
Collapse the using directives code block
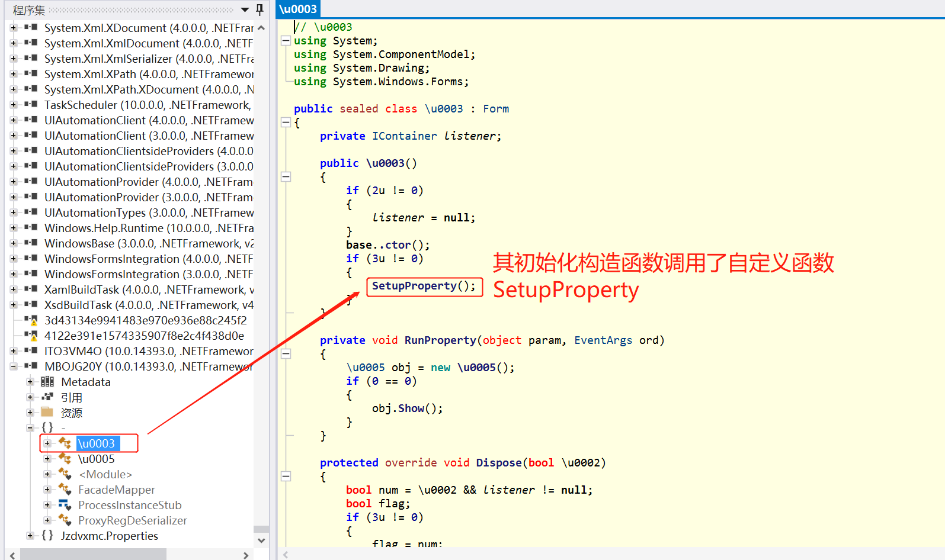pos(286,41)
